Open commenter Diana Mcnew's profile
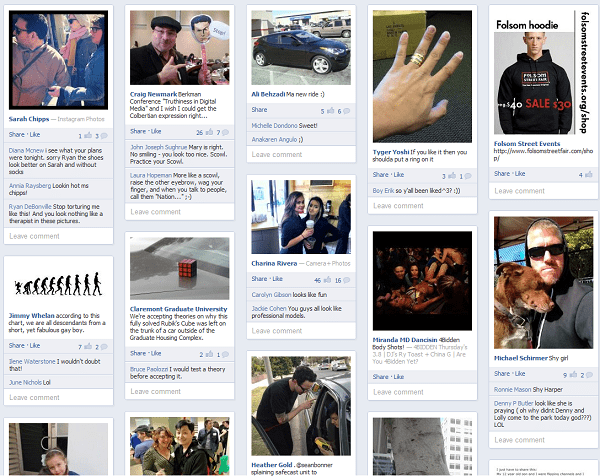Viewport: 600px width, 476px height. pyautogui.click(x=26, y=150)
